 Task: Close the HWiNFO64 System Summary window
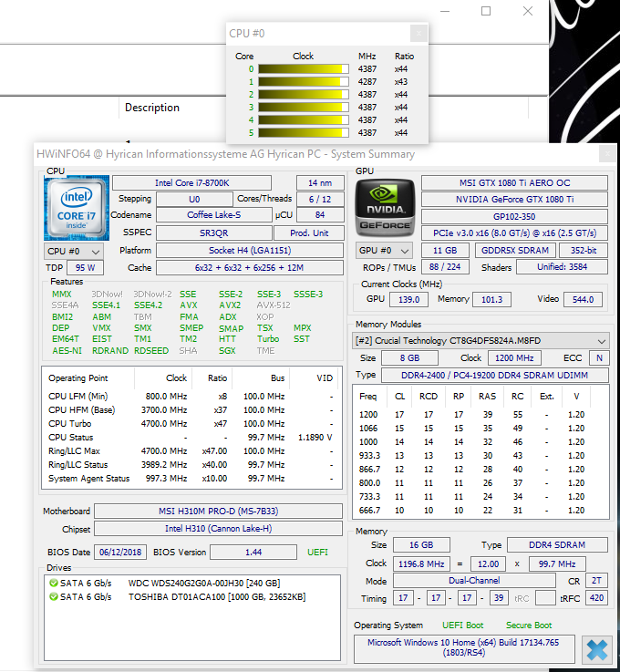click(x=607, y=154)
